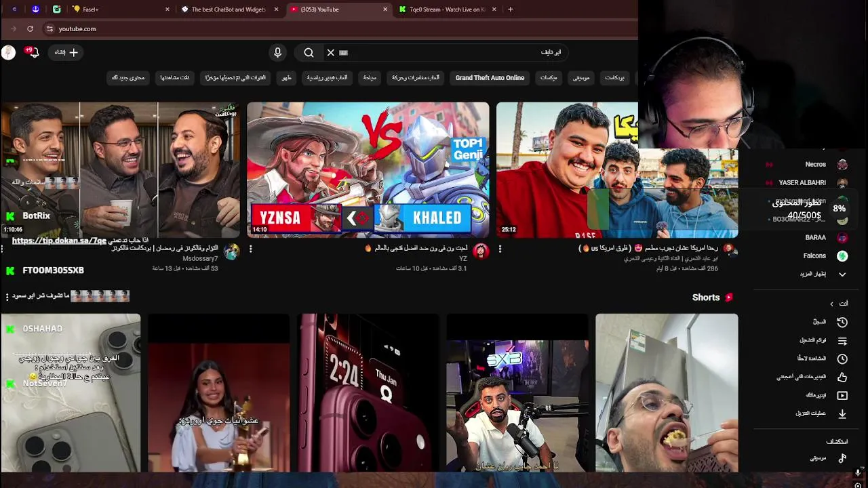Screen dimensions: 868x488
Task: Open the Short of man eating
Action: coord(667,392)
